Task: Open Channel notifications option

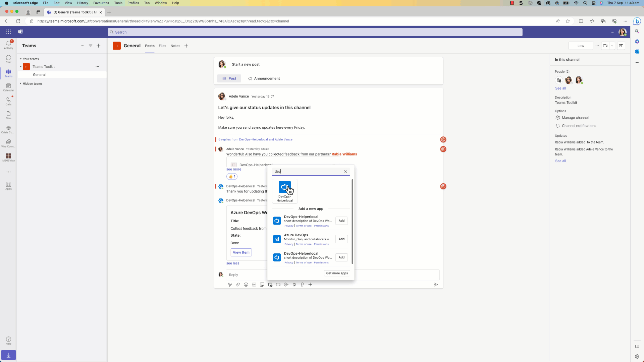Action: pyautogui.click(x=576, y=126)
